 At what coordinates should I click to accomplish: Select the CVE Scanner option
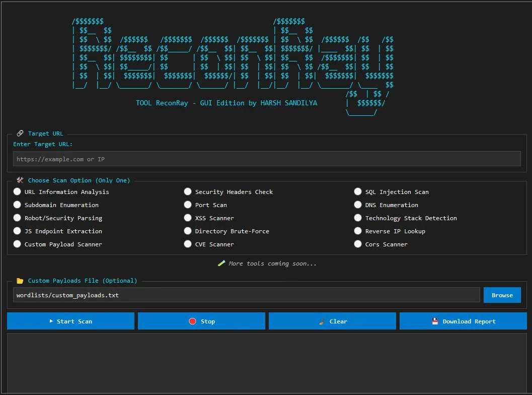188,244
